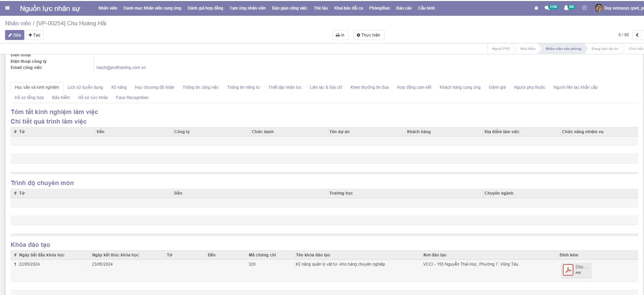The width and height of the screenshot is (644, 295).
Task: Go to Nhân viên breadcrumb link
Action: point(18,23)
